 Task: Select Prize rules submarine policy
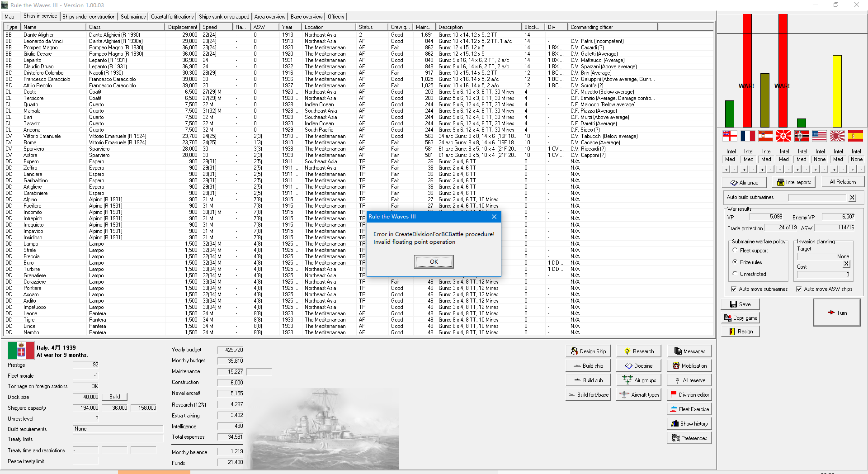tap(747, 262)
